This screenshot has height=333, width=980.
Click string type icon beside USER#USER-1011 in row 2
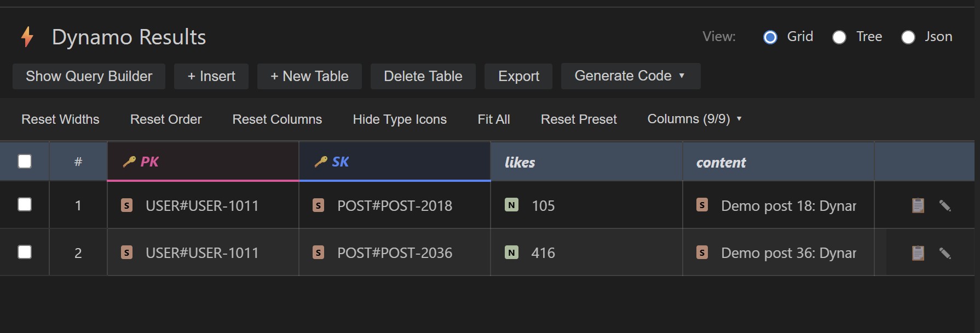coord(127,252)
